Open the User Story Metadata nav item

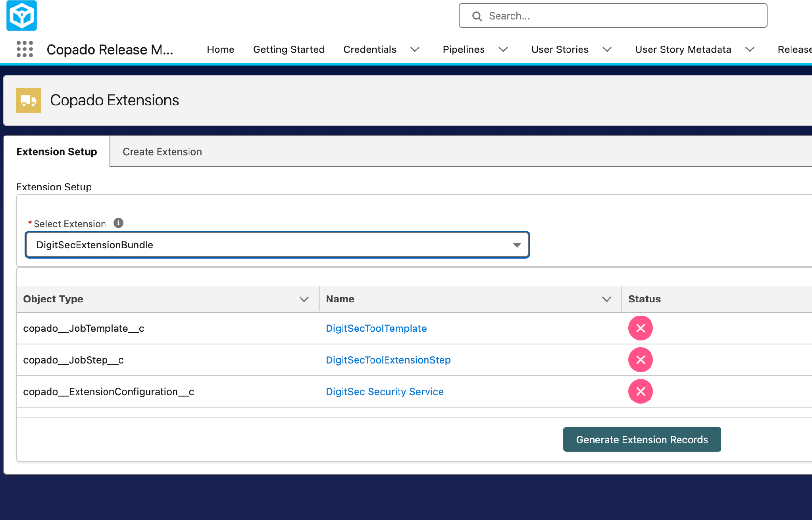[683, 49]
